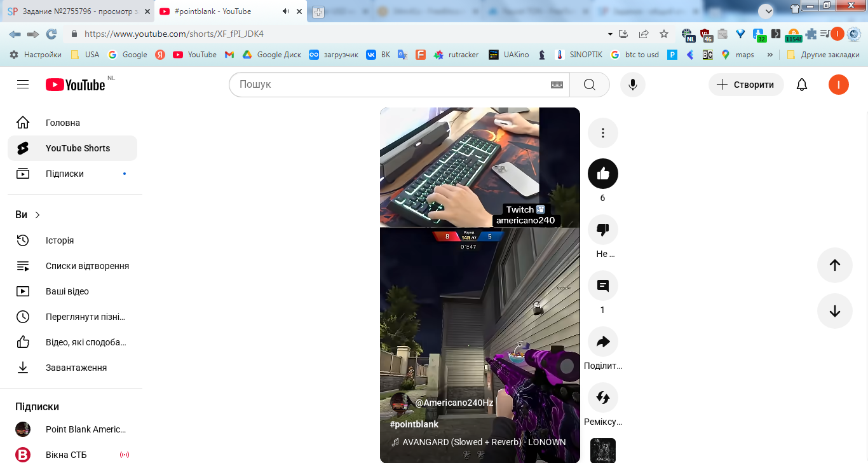
Task: Open the extensions puzzle piece menu
Action: [x=811, y=34]
